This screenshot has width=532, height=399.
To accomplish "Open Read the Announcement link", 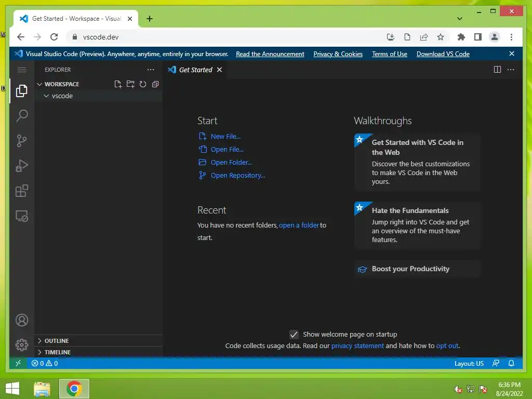I will click(270, 54).
